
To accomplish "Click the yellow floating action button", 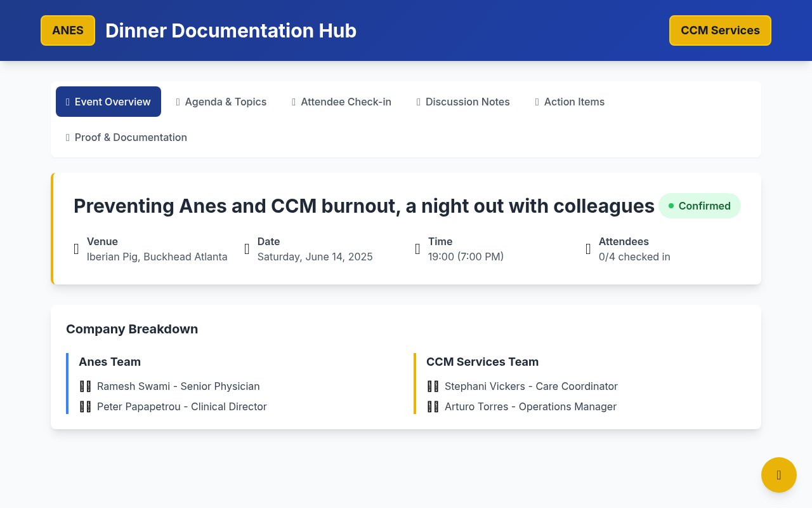I will pos(778,475).
